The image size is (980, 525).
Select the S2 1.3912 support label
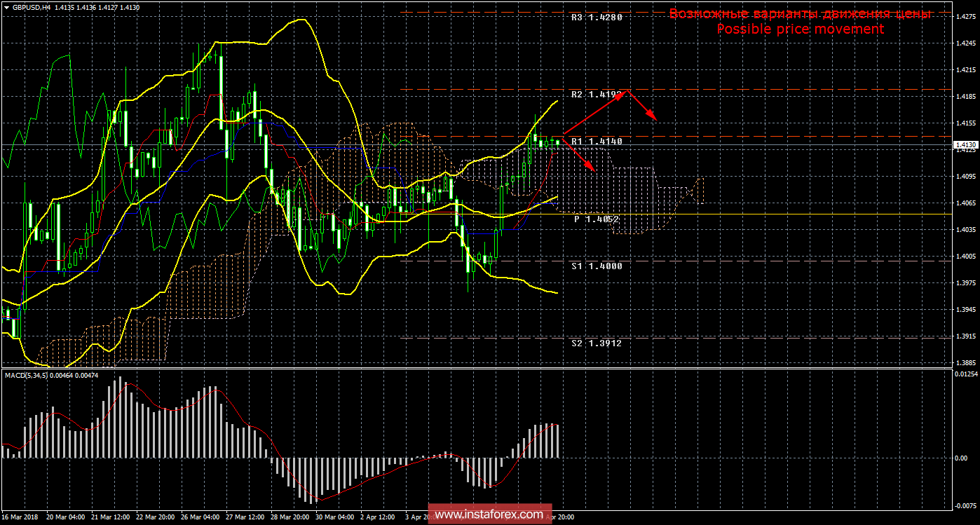(x=597, y=343)
